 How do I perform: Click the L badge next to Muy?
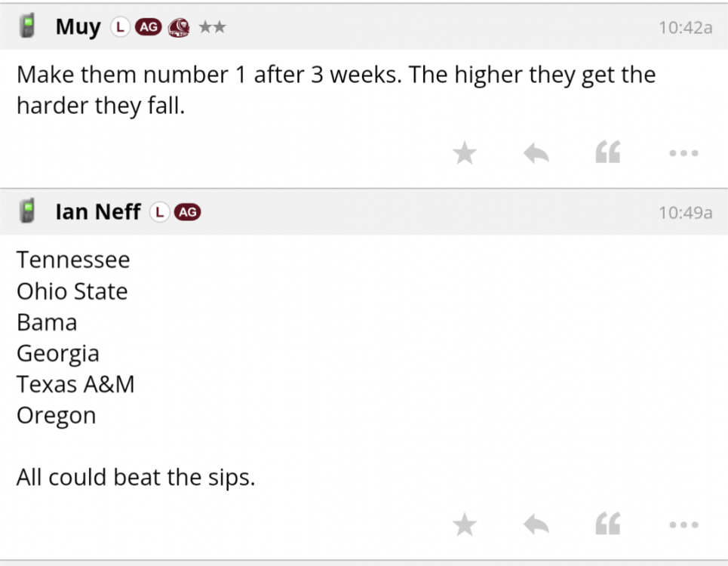[120, 27]
